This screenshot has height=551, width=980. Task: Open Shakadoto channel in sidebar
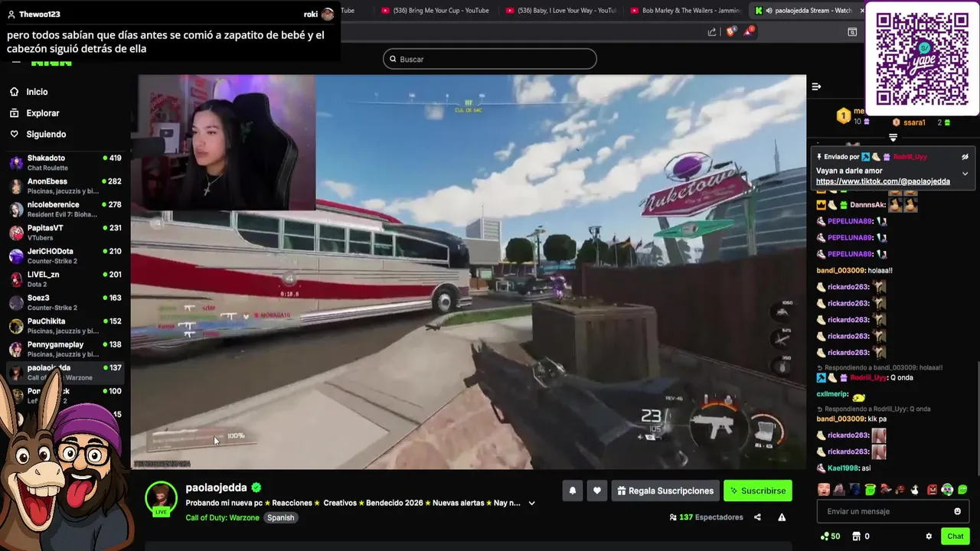pos(65,162)
